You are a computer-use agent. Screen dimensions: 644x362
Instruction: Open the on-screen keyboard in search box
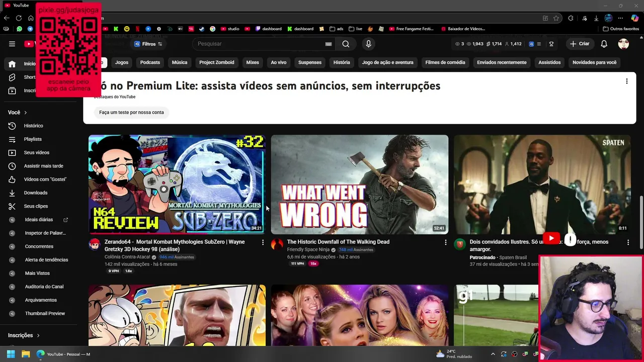point(329,44)
